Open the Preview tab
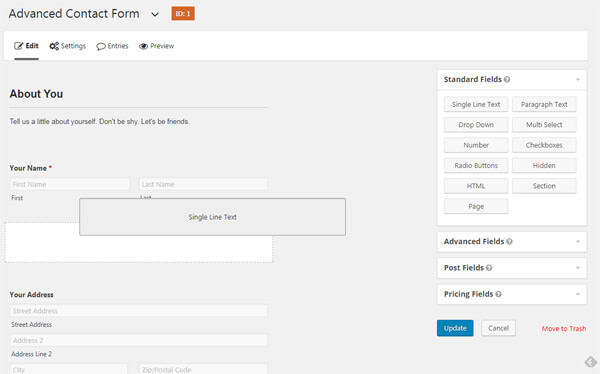 pos(157,46)
